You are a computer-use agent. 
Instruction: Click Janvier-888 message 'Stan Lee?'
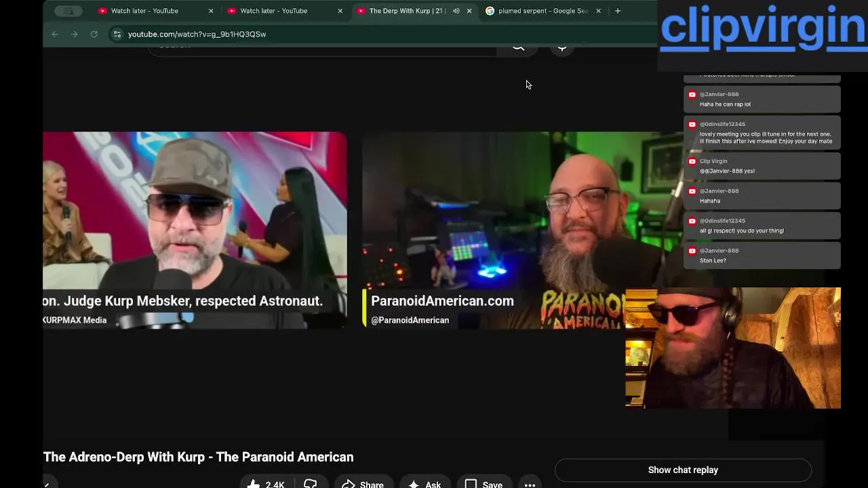tap(713, 260)
